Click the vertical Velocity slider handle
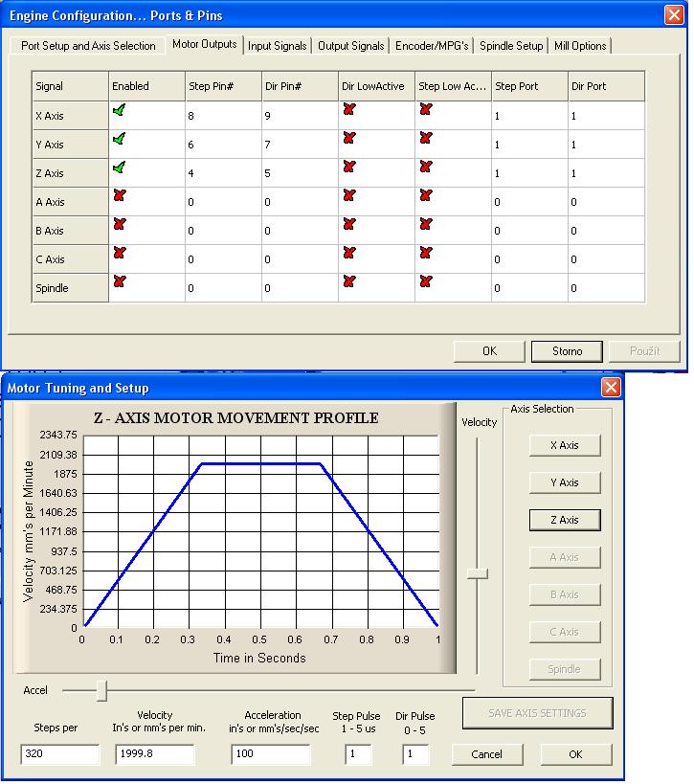 pyautogui.click(x=477, y=573)
